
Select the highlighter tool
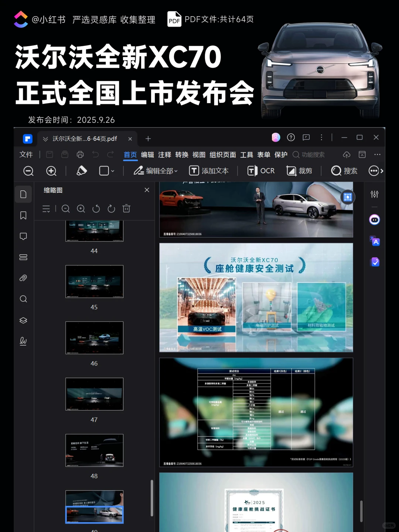(81, 171)
